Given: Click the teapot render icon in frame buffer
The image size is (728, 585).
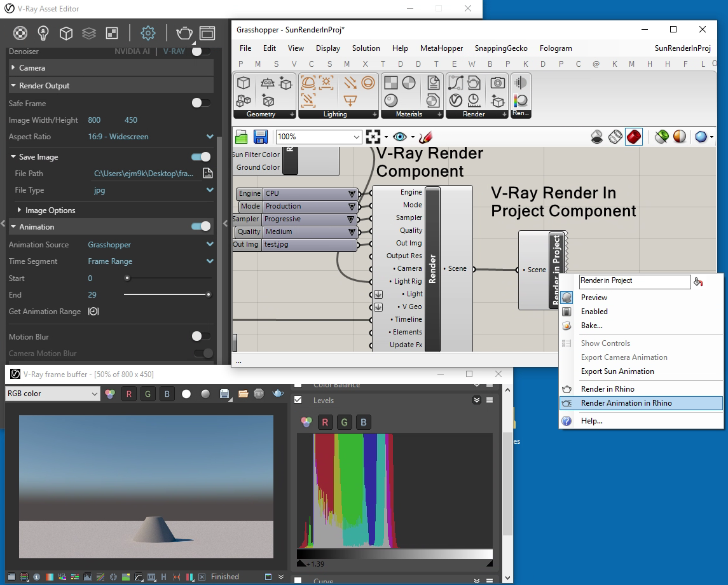Looking at the screenshot, I should [x=278, y=394].
